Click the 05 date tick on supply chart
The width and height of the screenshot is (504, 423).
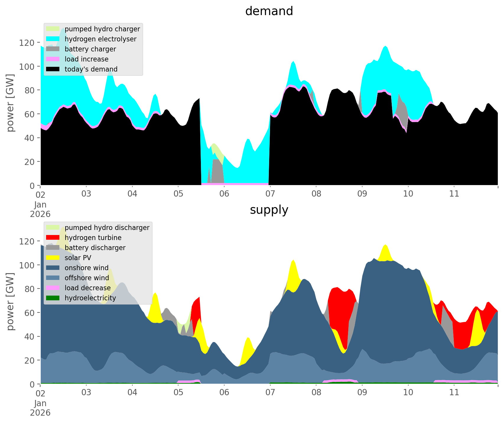(178, 393)
